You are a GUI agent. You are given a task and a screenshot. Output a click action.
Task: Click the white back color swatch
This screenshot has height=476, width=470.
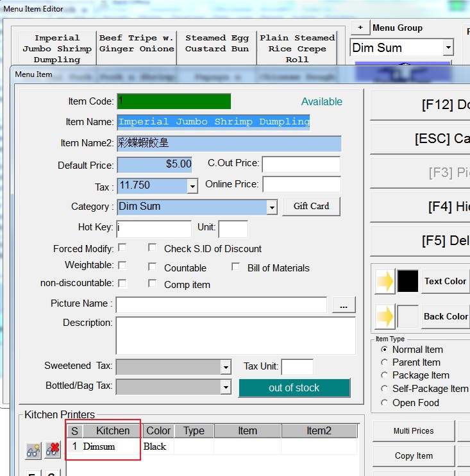pyautogui.click(x=408, y=316)
